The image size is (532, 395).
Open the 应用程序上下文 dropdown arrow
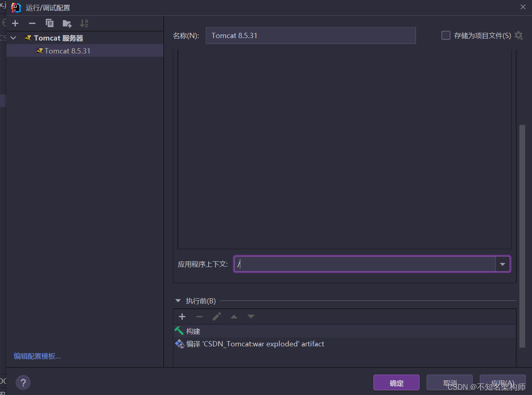[502, 264]
